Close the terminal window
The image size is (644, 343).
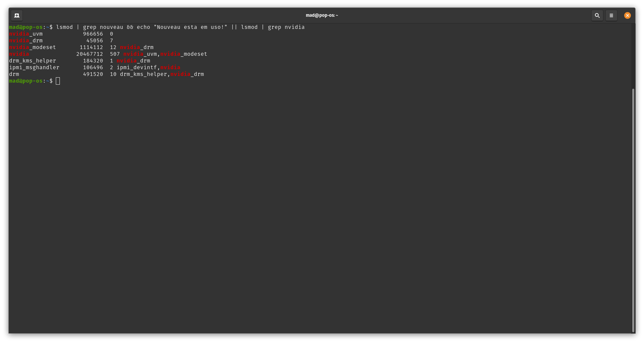pyautogui.click(x=628, y=15)
